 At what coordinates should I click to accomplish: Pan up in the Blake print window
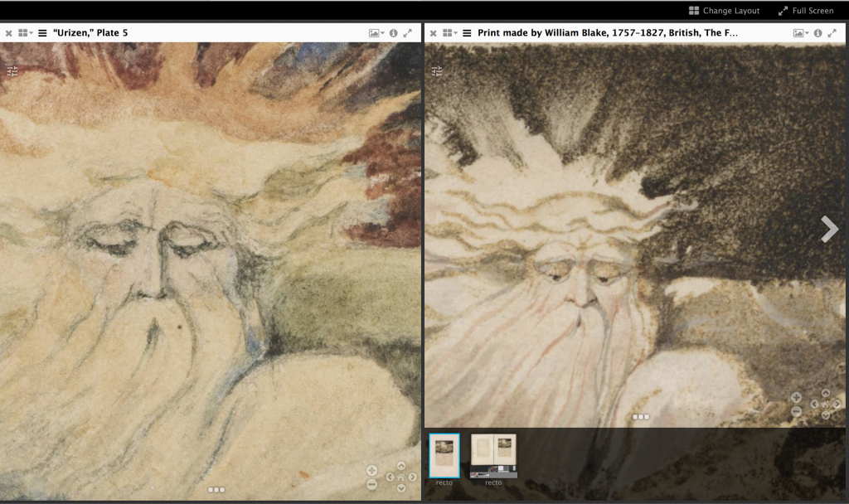tap(825, 393)
